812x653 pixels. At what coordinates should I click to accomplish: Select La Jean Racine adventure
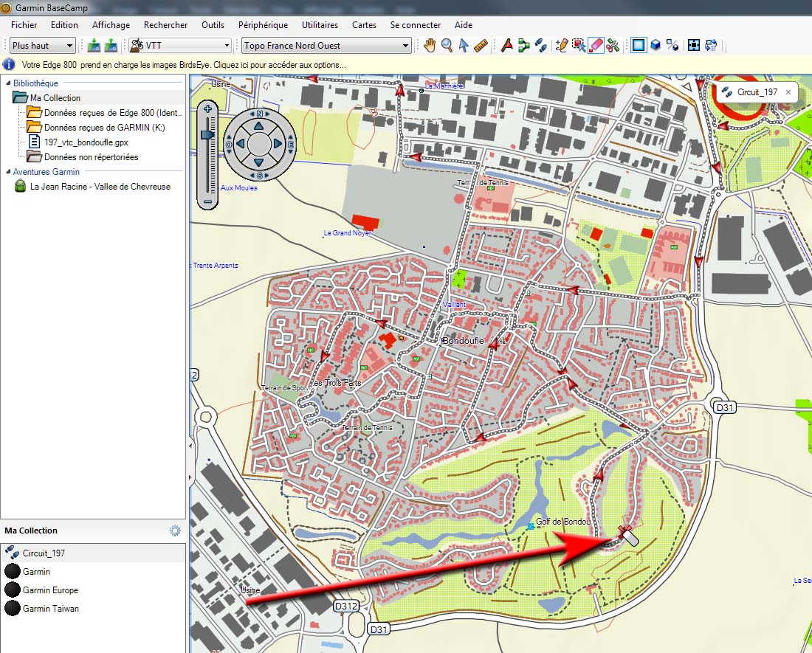tap(100, 186)
